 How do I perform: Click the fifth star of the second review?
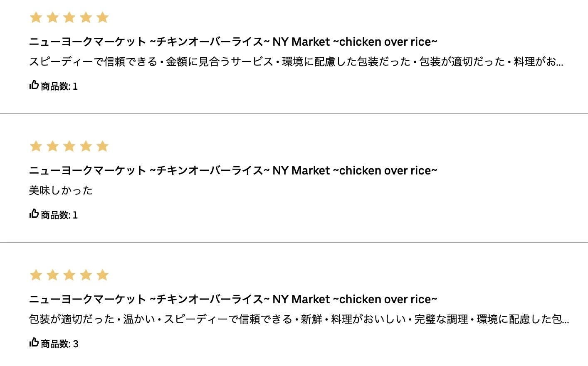(x=102, y=146)
